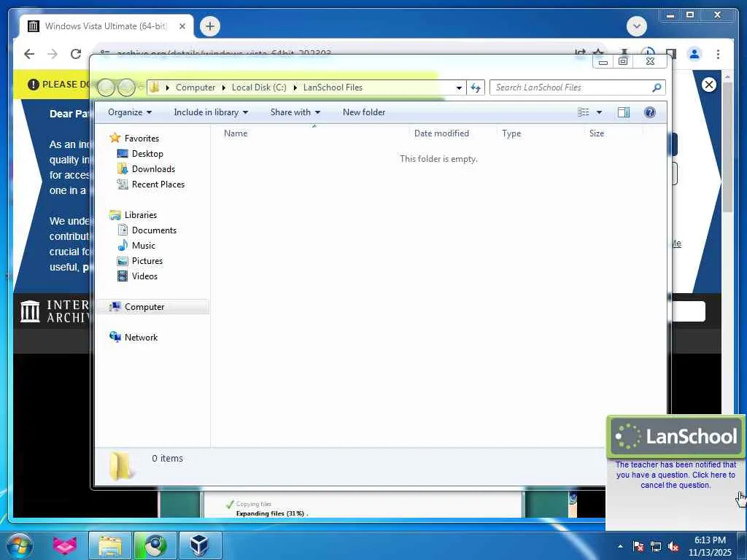Screen dimensions: 747x560
Task: Open the browser profile avatar
Action: pos(694,54)
